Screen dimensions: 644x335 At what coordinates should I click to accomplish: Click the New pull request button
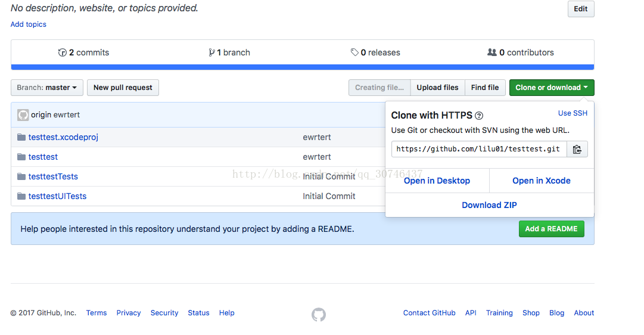pyautogui.click(x=123, y=88)
